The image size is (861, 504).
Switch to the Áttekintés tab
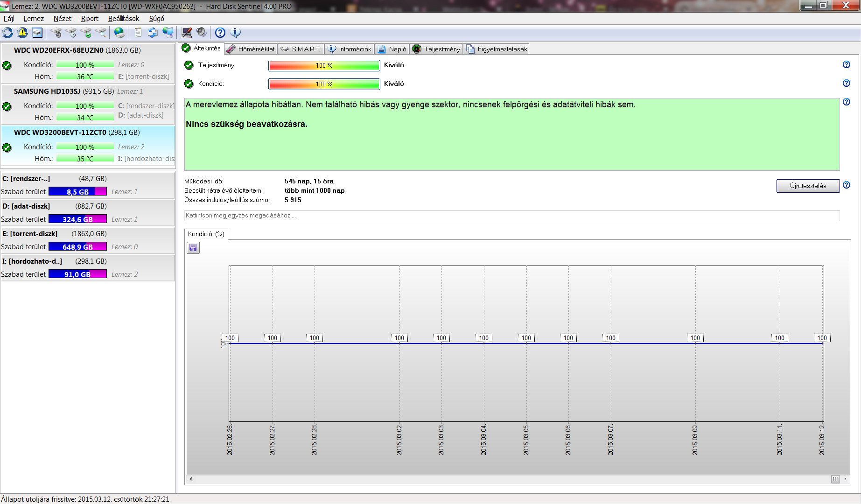[x=201, y=49]
